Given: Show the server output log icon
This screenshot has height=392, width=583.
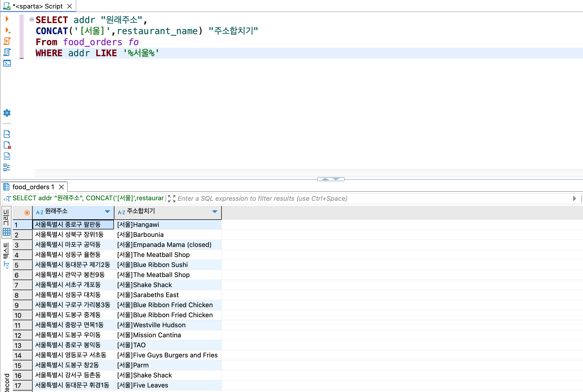Looking at the screenshot, I should [x=7, y=145].
